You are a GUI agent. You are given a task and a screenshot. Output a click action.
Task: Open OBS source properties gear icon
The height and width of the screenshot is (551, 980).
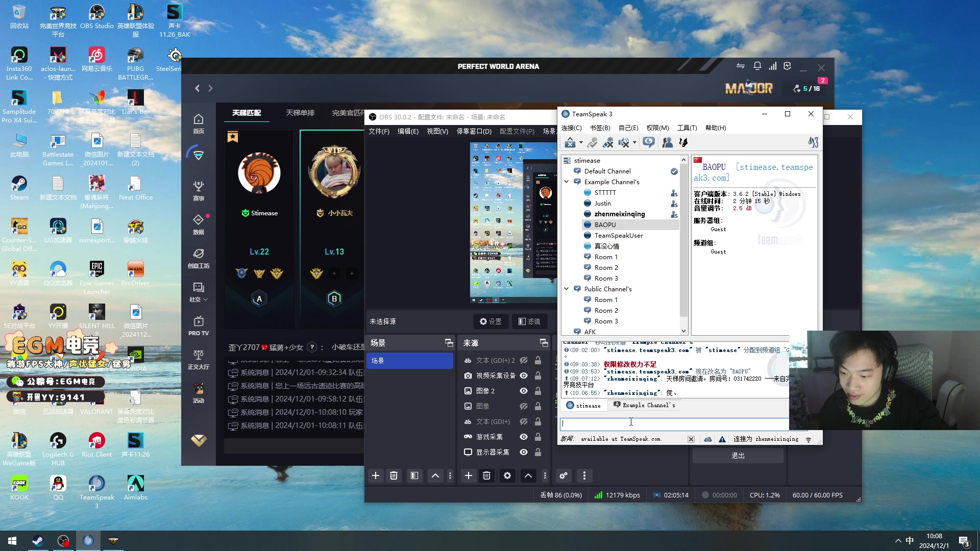click(x=507, y=475)
